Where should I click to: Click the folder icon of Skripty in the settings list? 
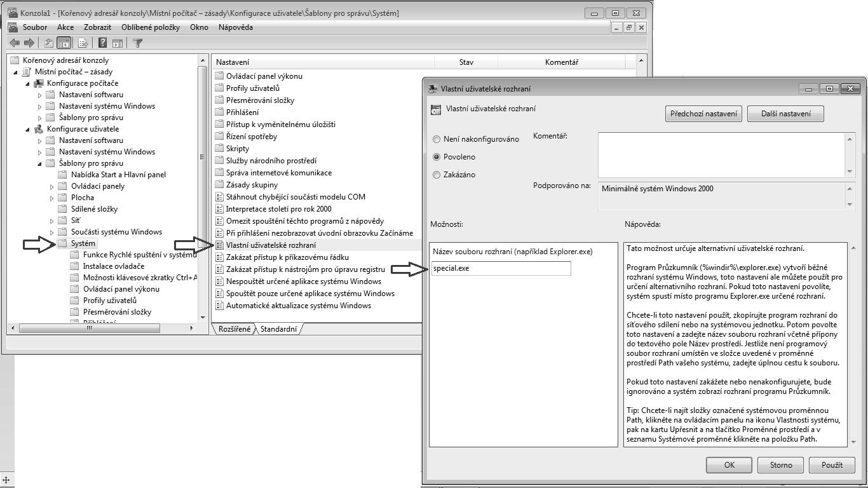[220, 149]
